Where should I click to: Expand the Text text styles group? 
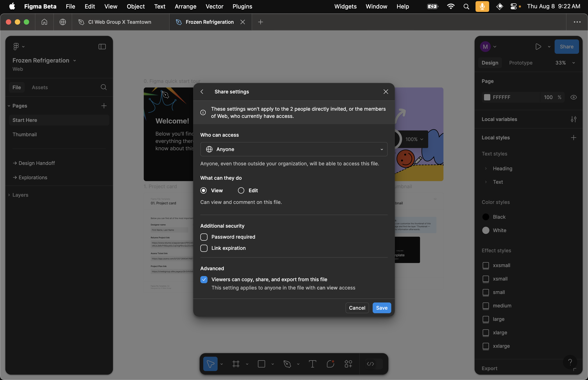[486, 182]
